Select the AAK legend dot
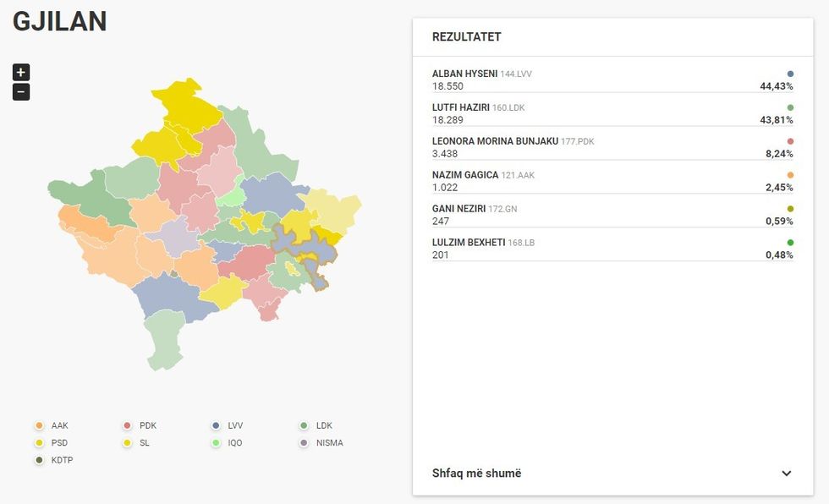The image size is (829, 504). (38, 425)
